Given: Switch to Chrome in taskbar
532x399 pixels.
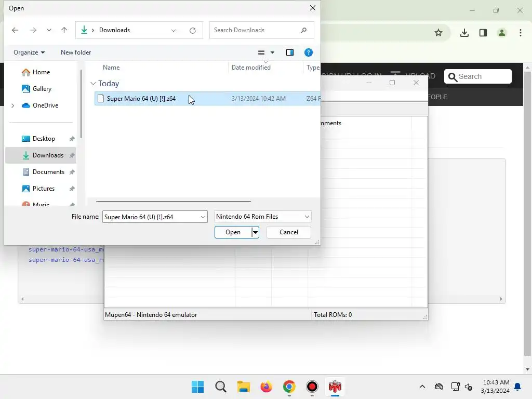Looking at the screenshot, I should [289, 387].
